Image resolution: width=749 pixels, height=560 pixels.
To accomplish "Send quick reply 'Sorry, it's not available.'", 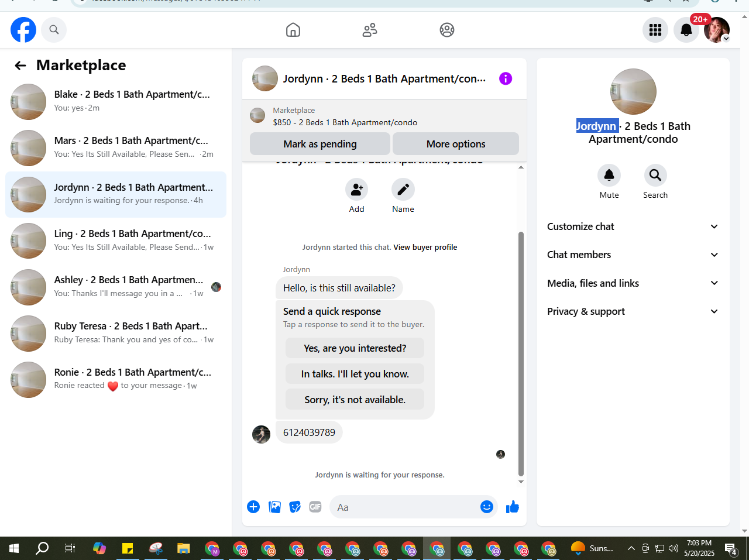I will coord(355,400).
